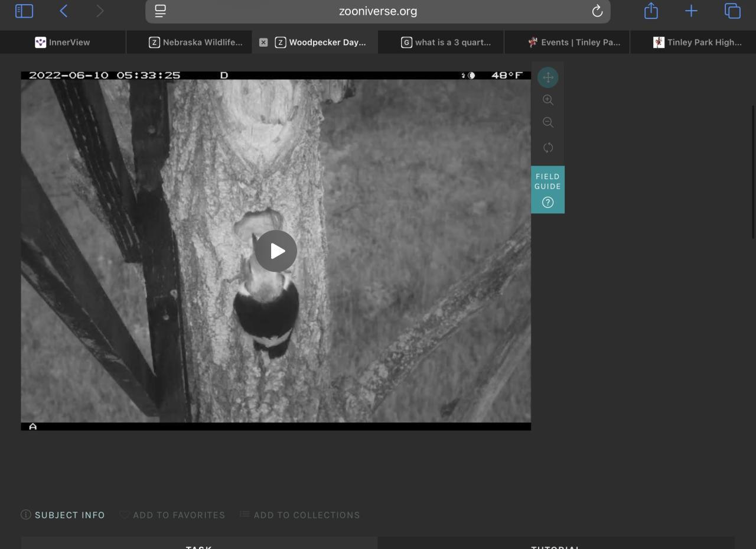Switch to the Events Tinley Park tab

pyautogui.click(x=567, y=42)
